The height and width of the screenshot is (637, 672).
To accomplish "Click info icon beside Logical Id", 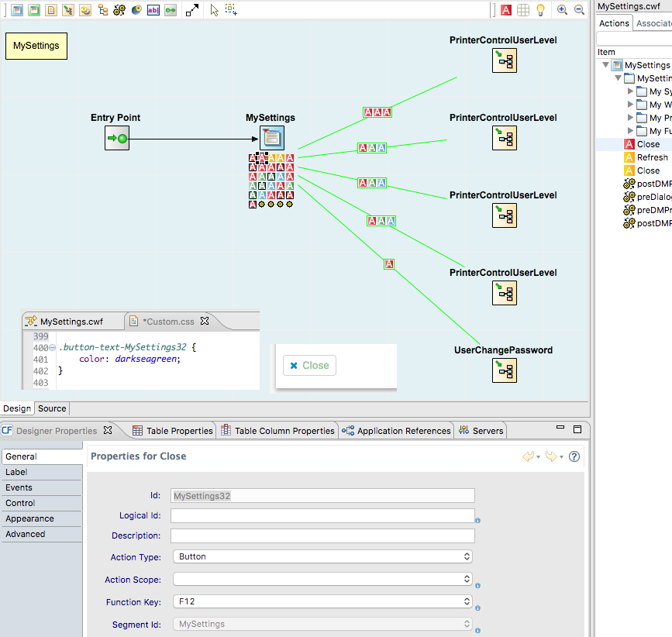I will [478, 521].
